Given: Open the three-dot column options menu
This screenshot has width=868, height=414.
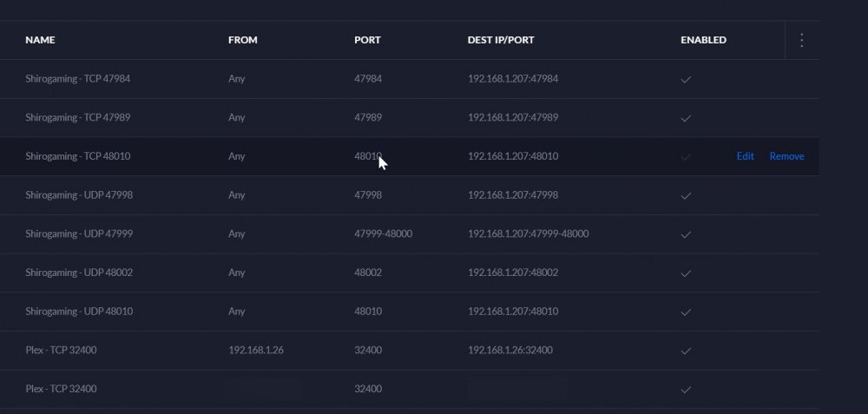Looking at the screenshot, I should coord(801,40).
